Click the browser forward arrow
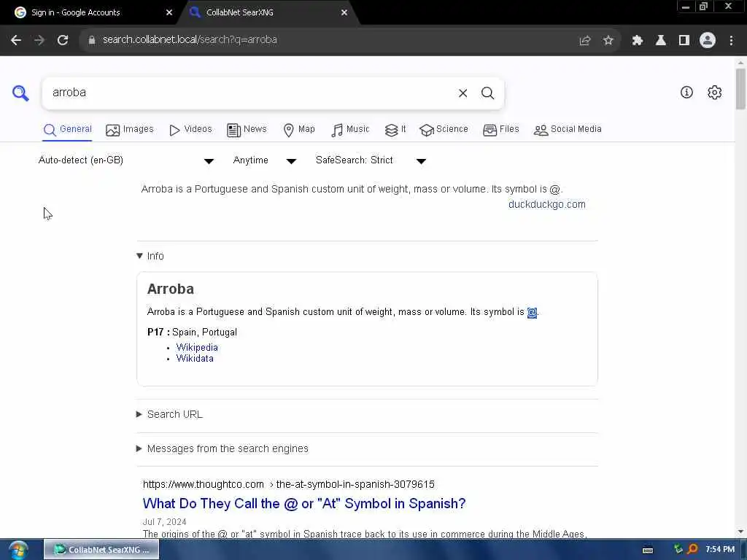Viewport: 747px width, 560px height. 39,40
